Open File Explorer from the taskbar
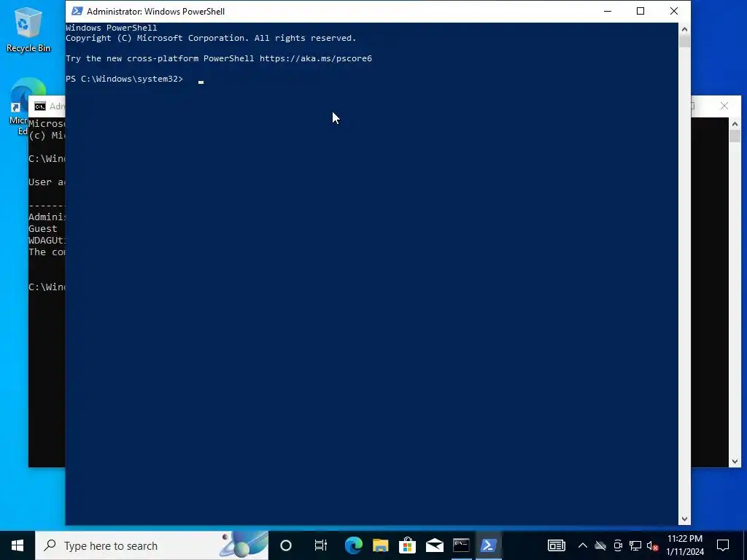This screenshot has width=747, height=560. point(380,545)
